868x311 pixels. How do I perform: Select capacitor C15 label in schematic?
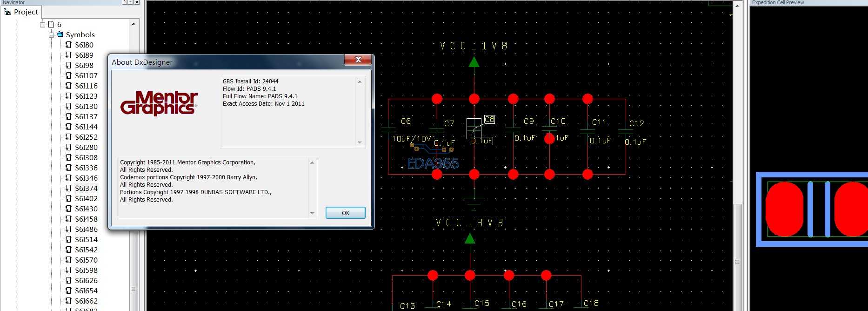pyautogui.click(x=481, y=303)
